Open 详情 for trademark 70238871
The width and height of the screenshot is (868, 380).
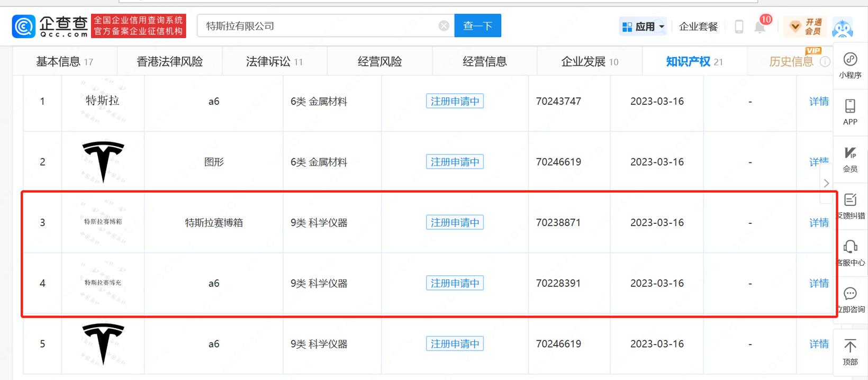(819, 223)
